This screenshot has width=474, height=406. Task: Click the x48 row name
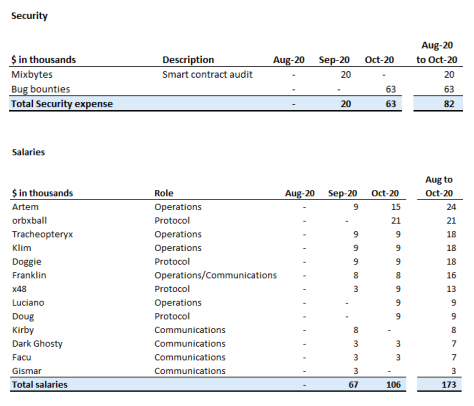(19, 289)
